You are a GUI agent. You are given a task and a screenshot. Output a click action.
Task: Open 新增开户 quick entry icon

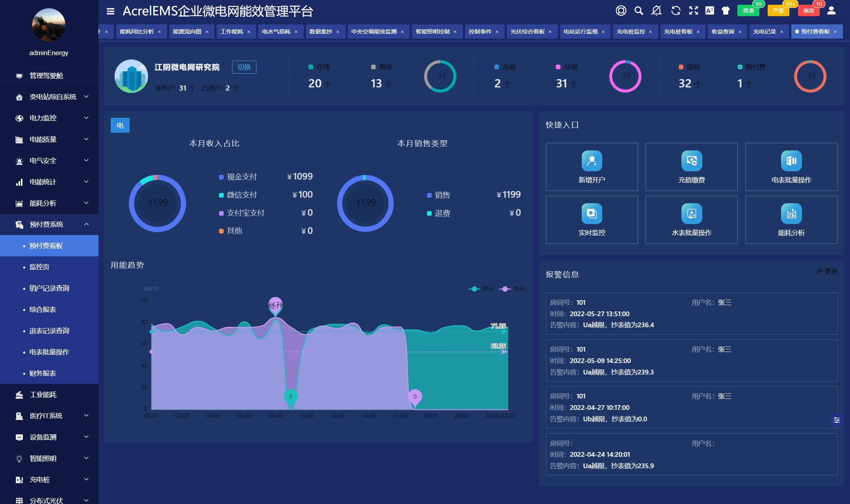click(x=592, y=161)
